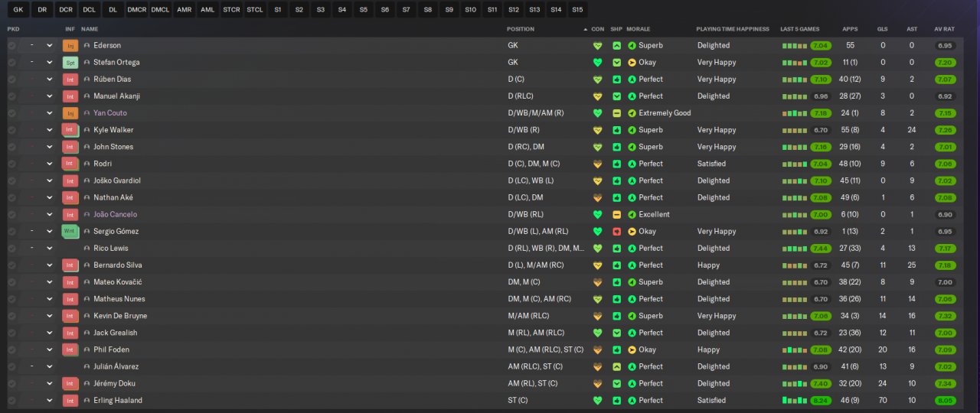Click Rúben Dias's green condition heart
Screen dimensions: 980x413
pyautogui.click(x=598, y=80)
